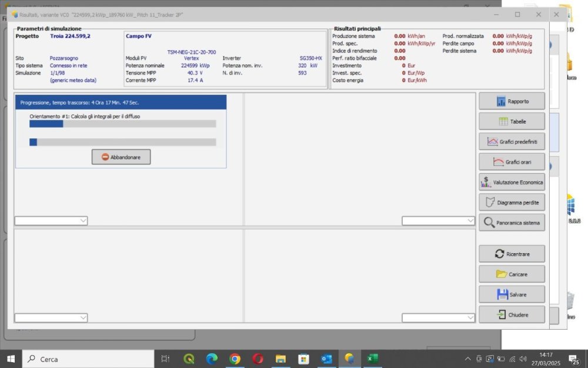This screenshot has height=368, width=588.
Task: Show the Diagramma perdite loss diagram
Action: (512, 203)
